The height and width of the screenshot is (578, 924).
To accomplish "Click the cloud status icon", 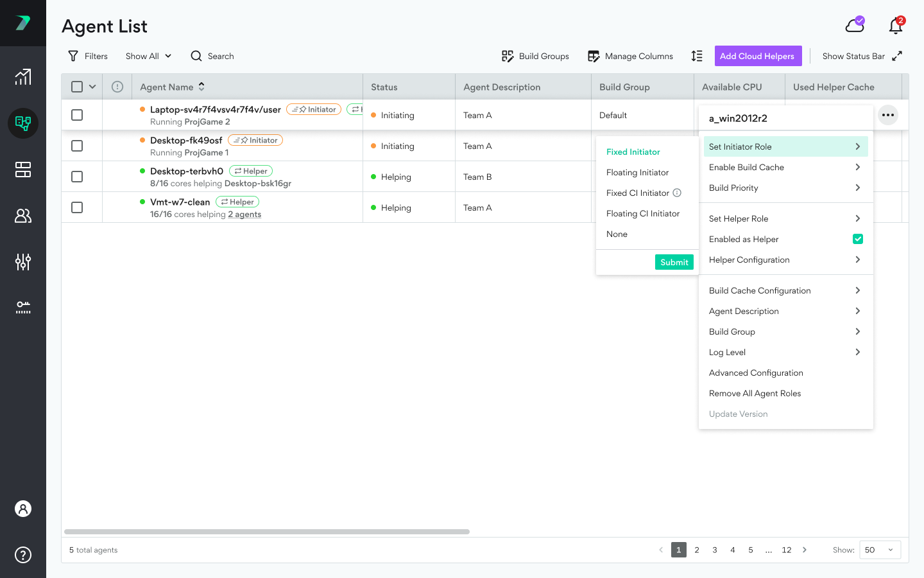I will [x=855, y=25].
